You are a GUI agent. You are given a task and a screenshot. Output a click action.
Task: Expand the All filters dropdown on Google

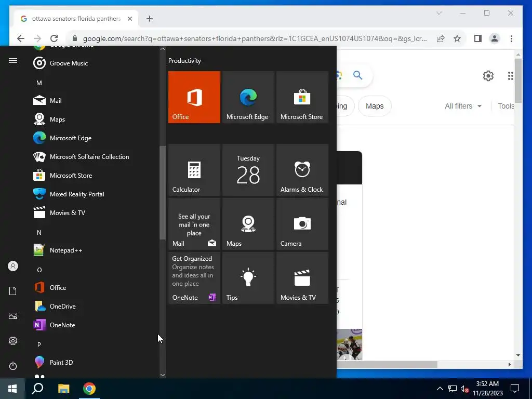pyautogui.click(x=463, y=106)
